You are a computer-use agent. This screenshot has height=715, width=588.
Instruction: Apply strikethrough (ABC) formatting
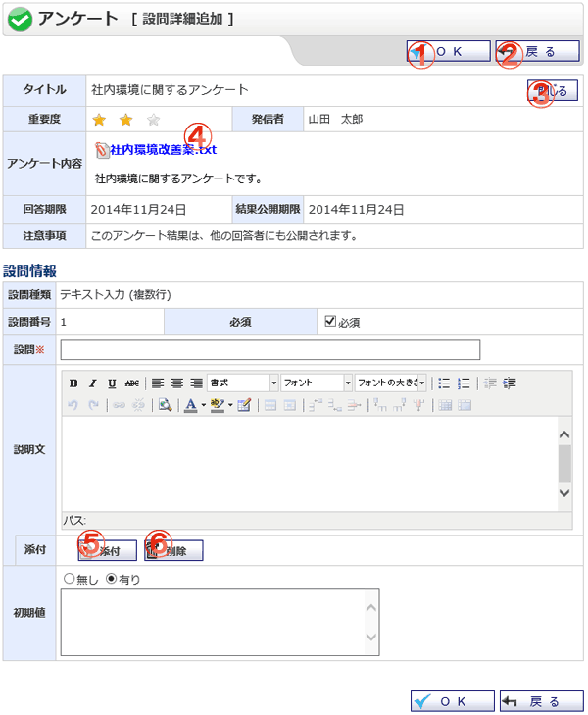pos(131,383)
